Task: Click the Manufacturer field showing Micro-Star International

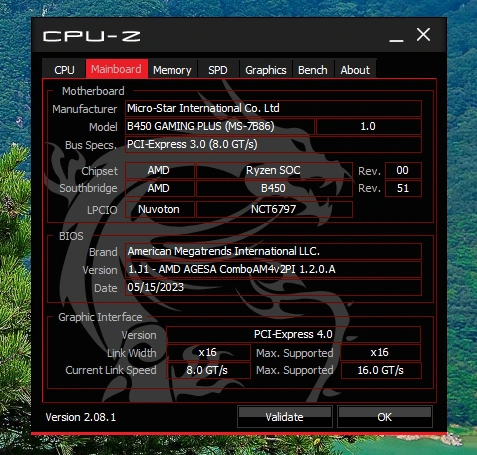Action: coord(273,108)
